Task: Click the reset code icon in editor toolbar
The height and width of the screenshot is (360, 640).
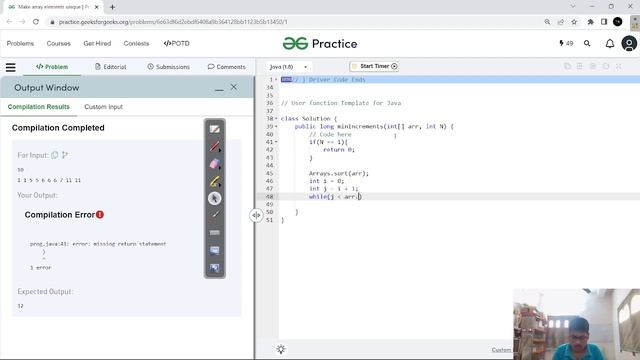Action: [606, 66]
